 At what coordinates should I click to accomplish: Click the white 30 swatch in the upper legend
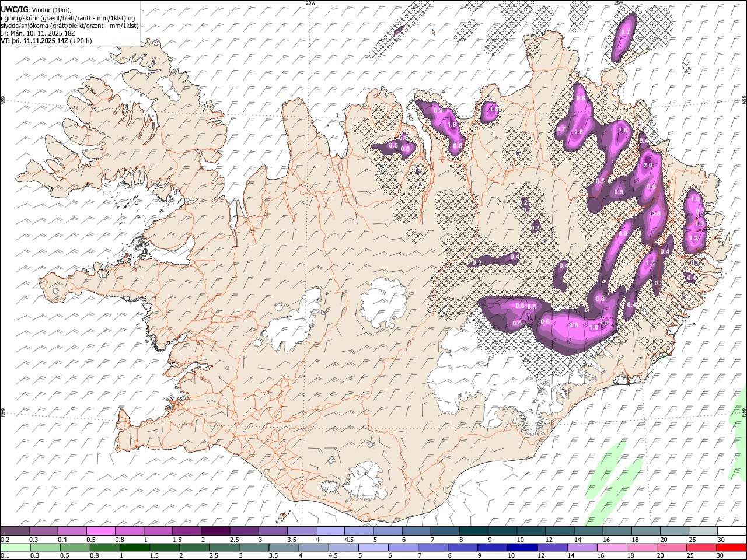[x=732, y=531]
